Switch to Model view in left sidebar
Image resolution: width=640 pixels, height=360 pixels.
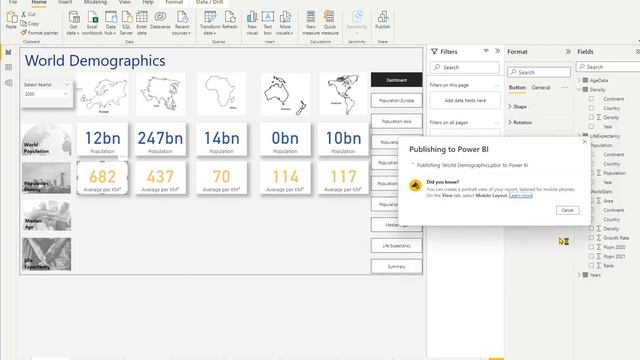[9, 83]
